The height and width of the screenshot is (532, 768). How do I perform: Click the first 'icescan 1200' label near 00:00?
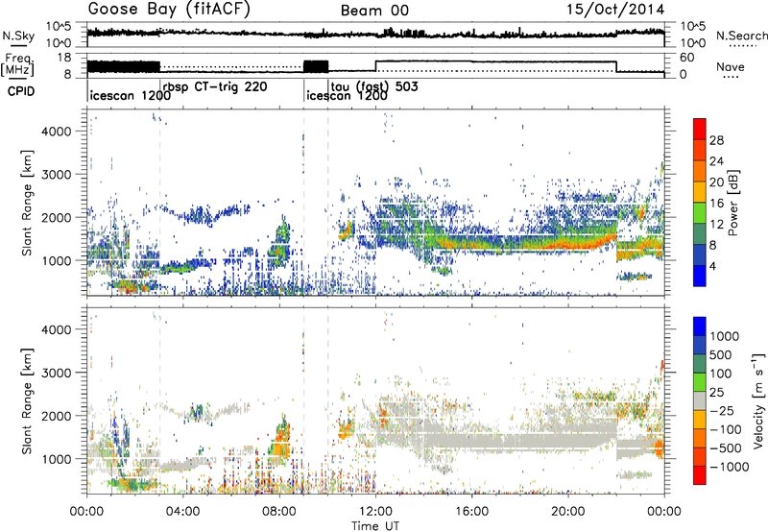[x=131, y=96]
